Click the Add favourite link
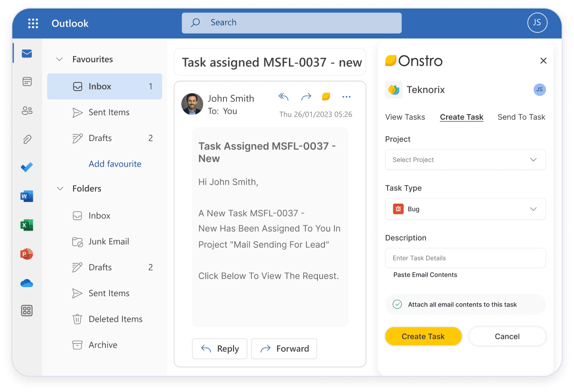The height and width of the screenshot is (392, 574). 115,164
